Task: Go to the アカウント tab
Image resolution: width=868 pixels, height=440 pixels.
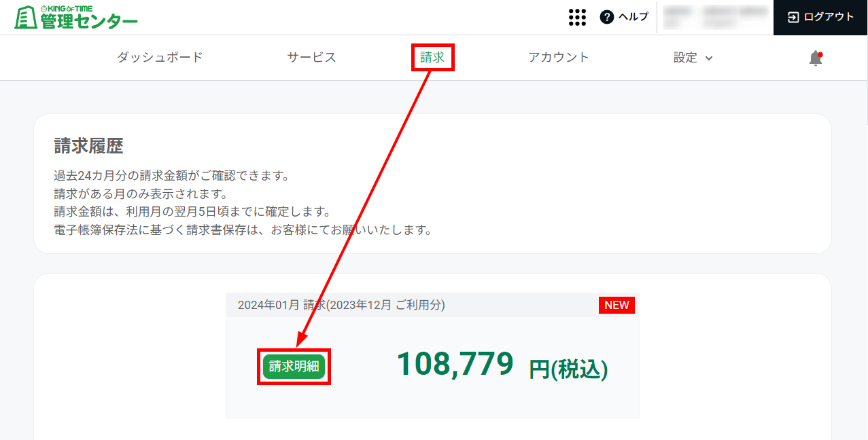Action: tap(559, 58)
